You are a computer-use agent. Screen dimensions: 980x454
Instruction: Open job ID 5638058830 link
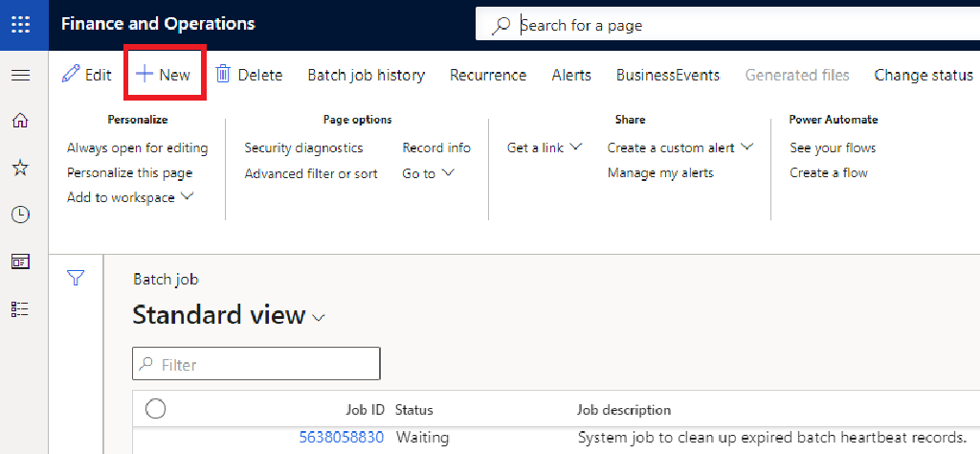(x=342, y=438)
